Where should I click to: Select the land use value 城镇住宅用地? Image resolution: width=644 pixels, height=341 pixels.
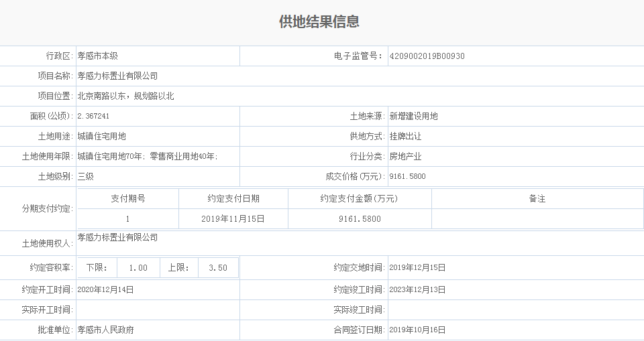[x=101, y=137]
